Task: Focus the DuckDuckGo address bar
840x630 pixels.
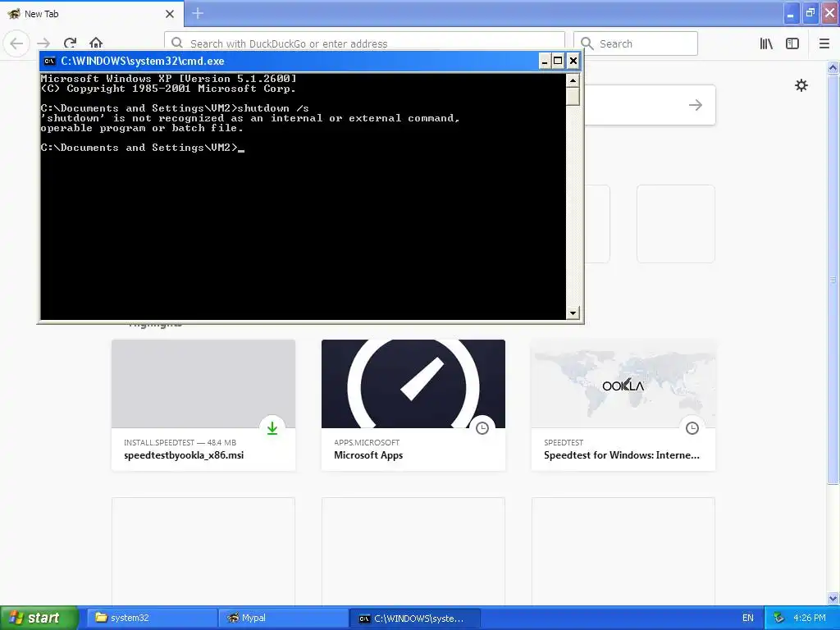Action: [x=364, y=43]
